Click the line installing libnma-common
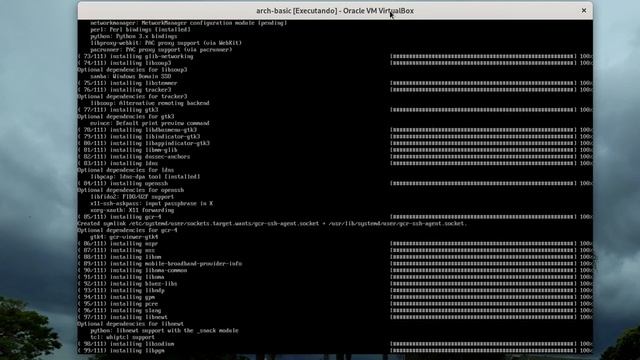The height and width of the screenshot is (360, 640). coord(132,270)
